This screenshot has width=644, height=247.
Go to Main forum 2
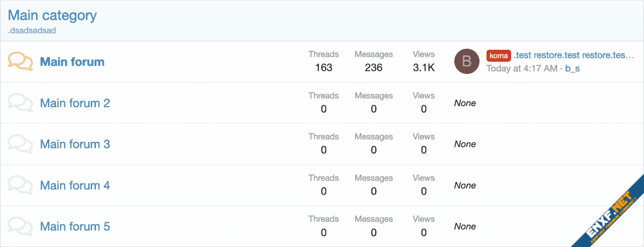(x=74, y=103)
